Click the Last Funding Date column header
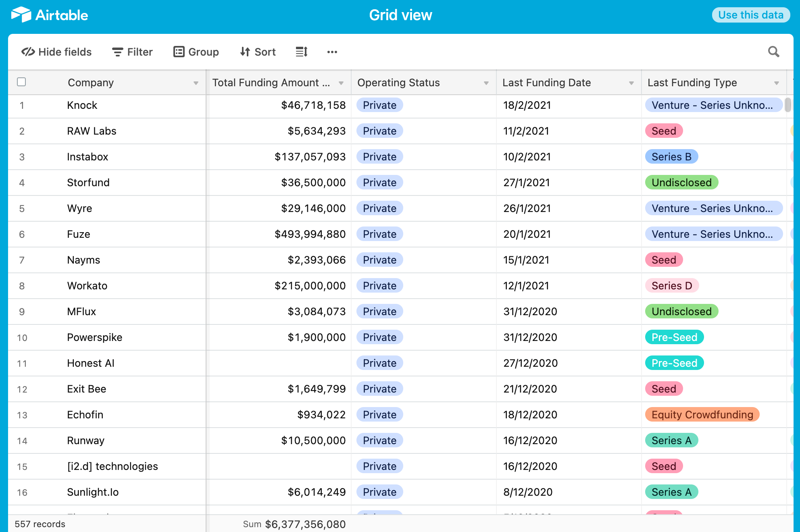Screen dimensions: 800x532 point(569,83)
